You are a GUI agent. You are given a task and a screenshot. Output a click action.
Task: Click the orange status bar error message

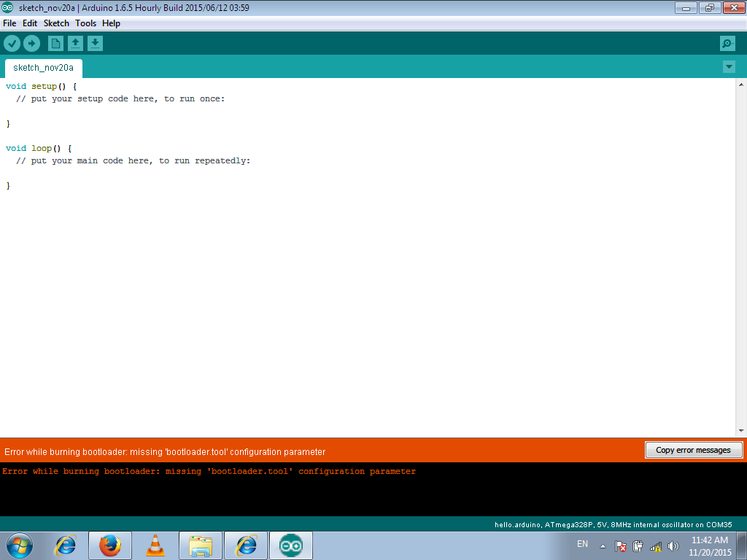165,452
